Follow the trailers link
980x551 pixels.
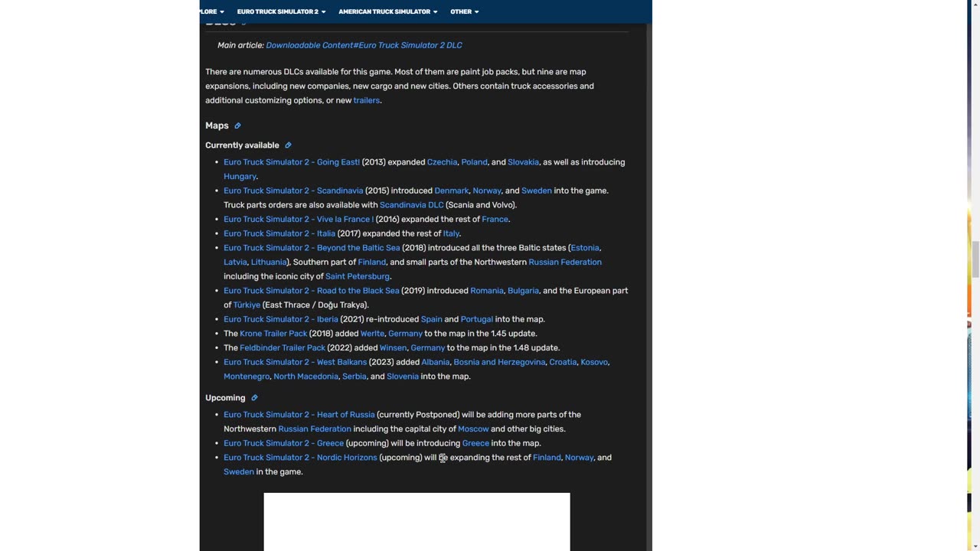coord(366,100)
